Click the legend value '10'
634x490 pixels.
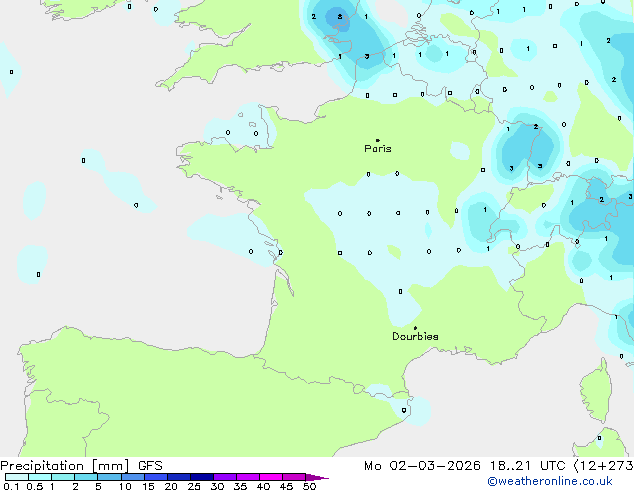coord(125,486)
